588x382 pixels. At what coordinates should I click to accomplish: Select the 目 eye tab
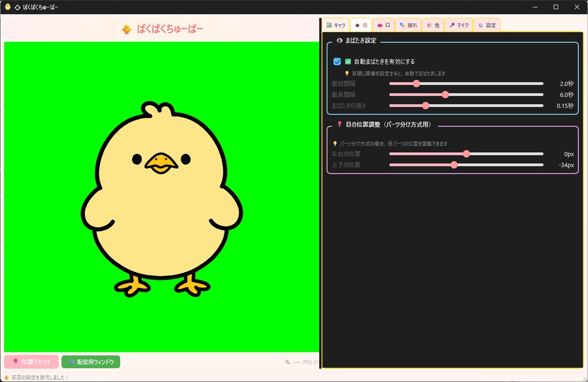361,25
